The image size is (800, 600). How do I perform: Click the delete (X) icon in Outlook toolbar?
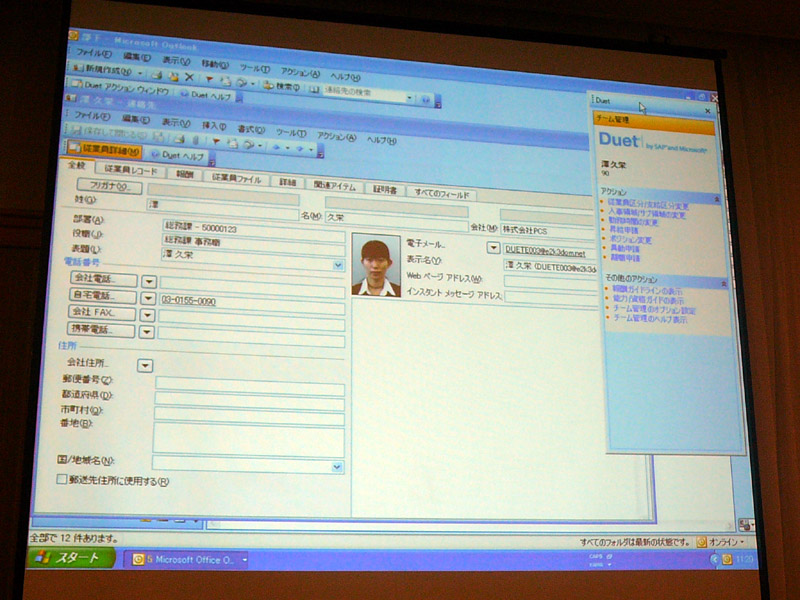(189, 76)
